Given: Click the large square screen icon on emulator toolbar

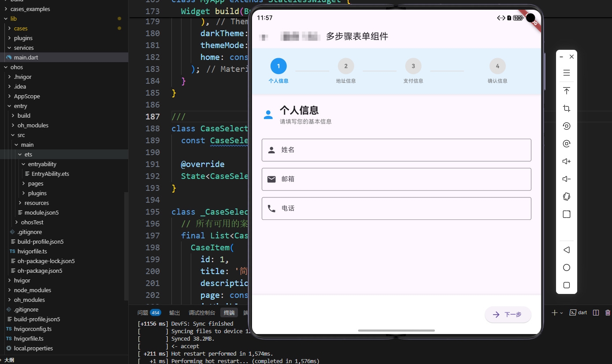Looking at the screenshot, I should [x=567, y=214].
